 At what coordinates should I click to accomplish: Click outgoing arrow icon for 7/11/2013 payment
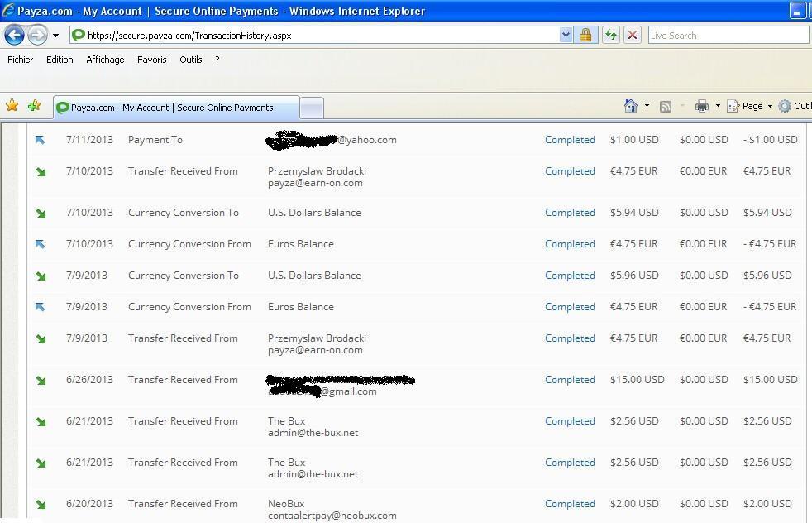[41, 140]
